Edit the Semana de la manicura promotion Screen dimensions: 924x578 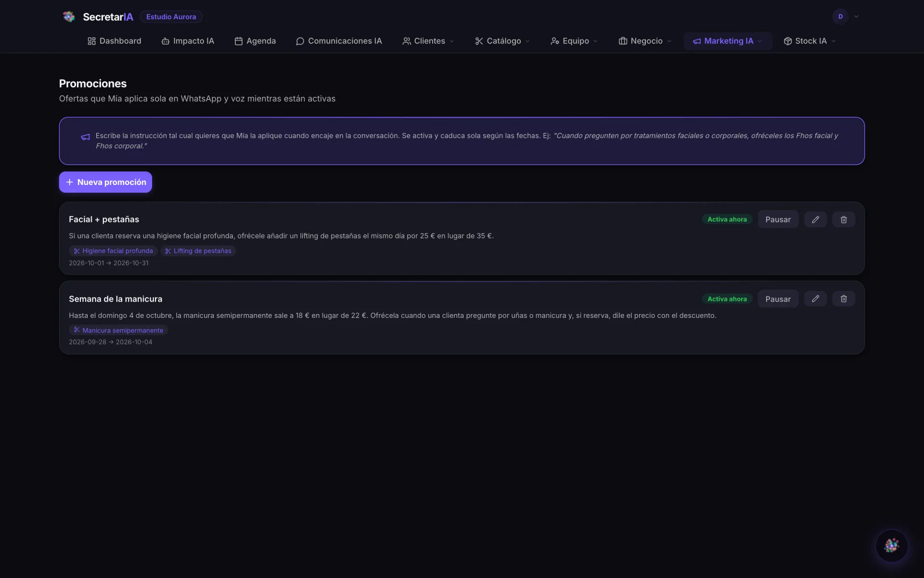(x=815, y=299)
